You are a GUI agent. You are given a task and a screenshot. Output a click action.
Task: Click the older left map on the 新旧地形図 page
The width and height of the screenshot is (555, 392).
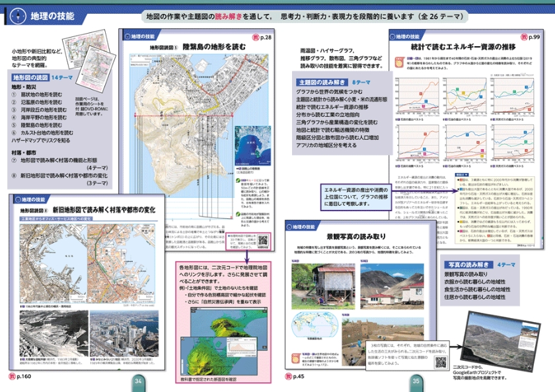tap(54, 264)
